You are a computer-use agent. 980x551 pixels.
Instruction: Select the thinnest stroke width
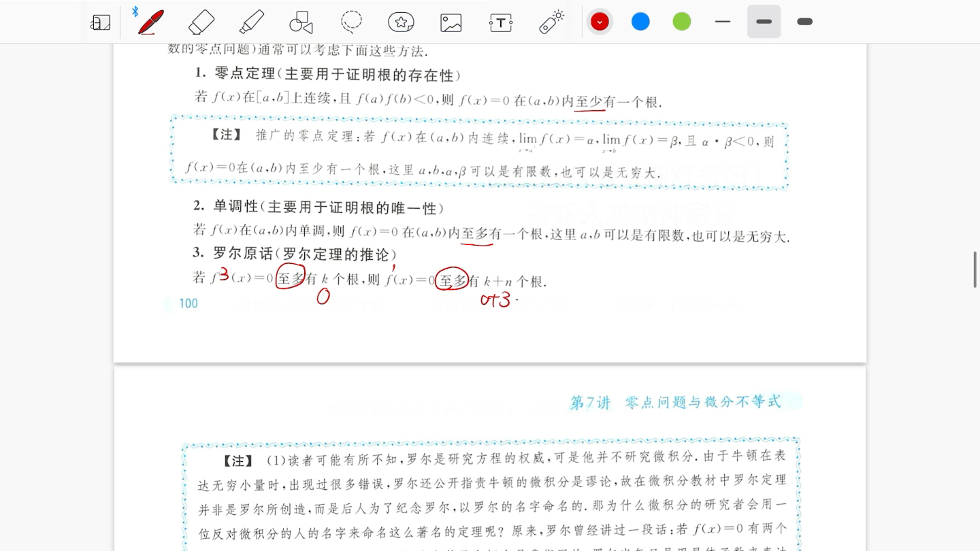pyautogui.click(x=723, y=22)
